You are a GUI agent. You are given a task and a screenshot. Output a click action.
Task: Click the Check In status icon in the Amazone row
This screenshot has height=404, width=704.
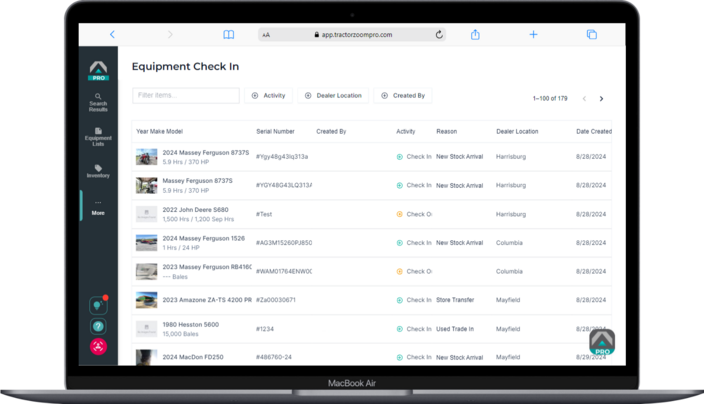(x=400, y=300)
